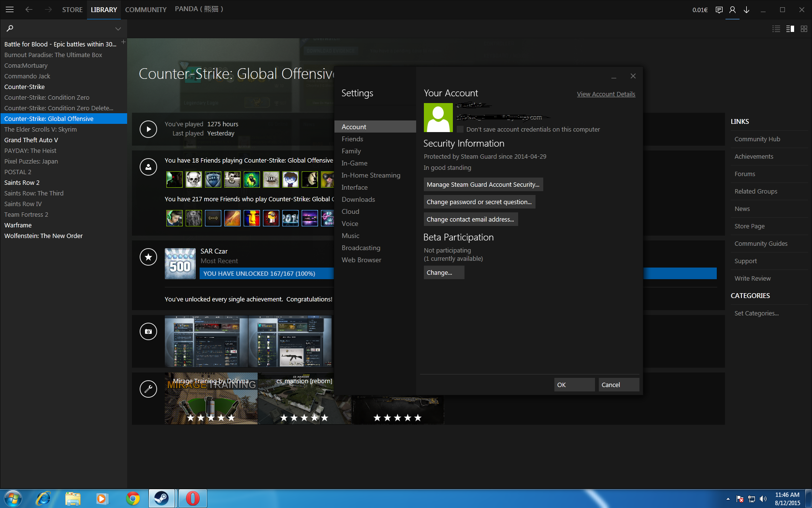The image size is (812, 508).
Task: Select Broadcasting in Settings sidebar
Action: pyautogui.click(x=375, y=248)
